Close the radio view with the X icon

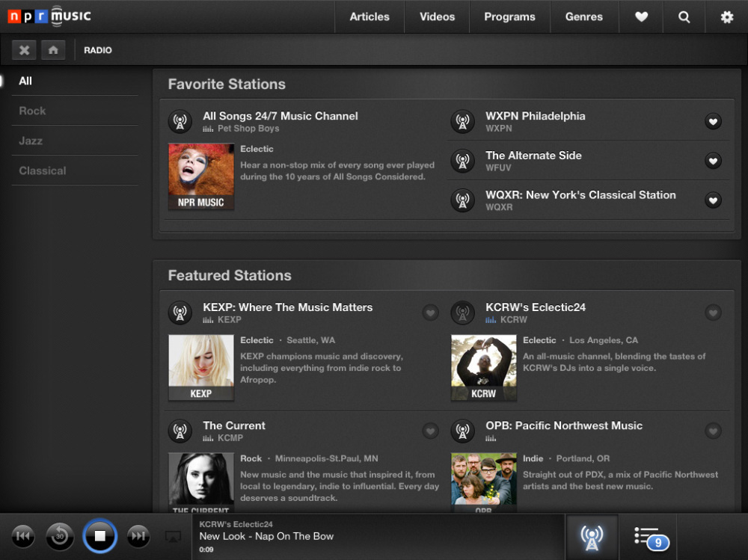click(x=24, y=49)
